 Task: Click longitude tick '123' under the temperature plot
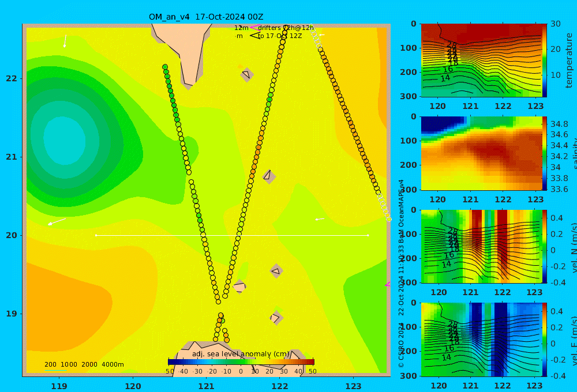(536, 106)
